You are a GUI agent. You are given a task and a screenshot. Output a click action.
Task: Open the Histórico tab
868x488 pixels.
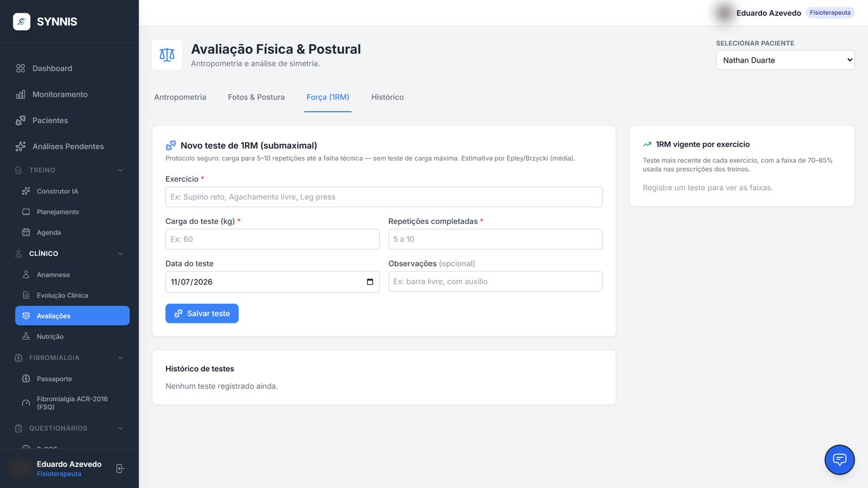(387, 97)
